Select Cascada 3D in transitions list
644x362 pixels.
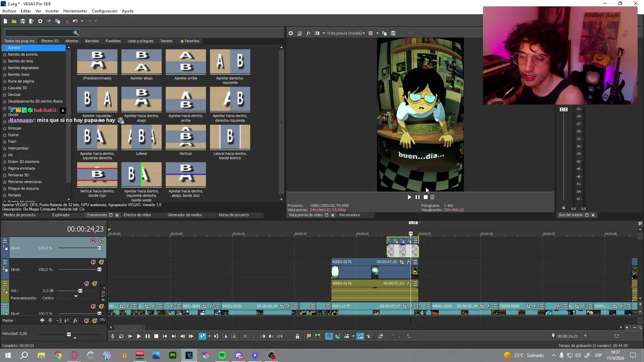pyautogui.click(x=18, y=88)
